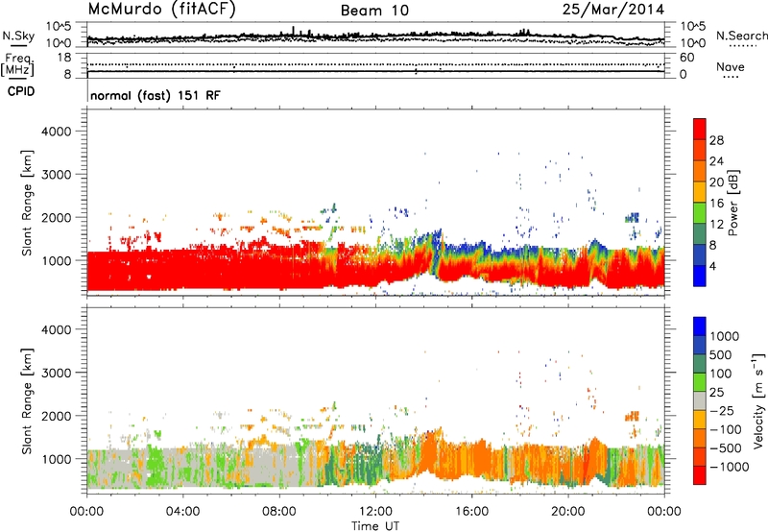
Task: Pick the light green 12-16 dB power swatch
Action: [x=700, y=212]
